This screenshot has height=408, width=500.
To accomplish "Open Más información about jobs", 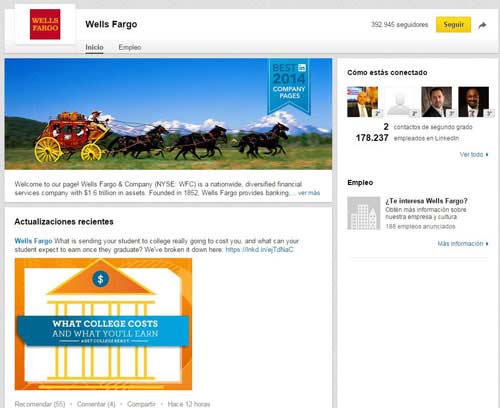I will click(463, 244).
